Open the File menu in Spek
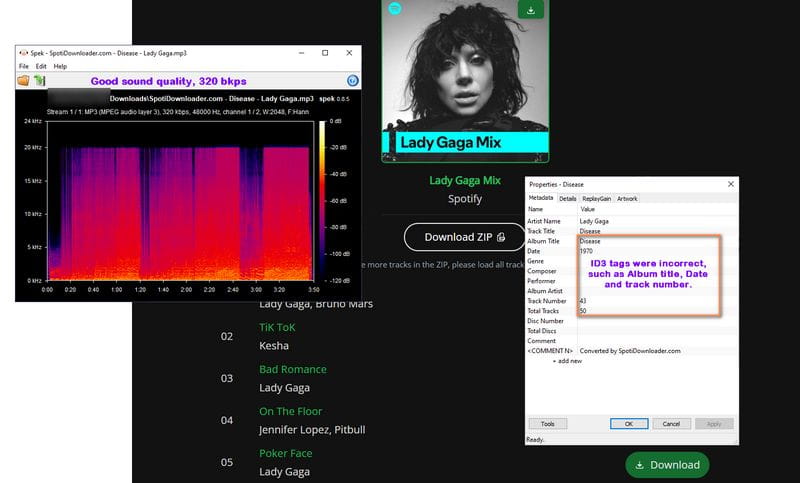800x483 pixels. 24,66
